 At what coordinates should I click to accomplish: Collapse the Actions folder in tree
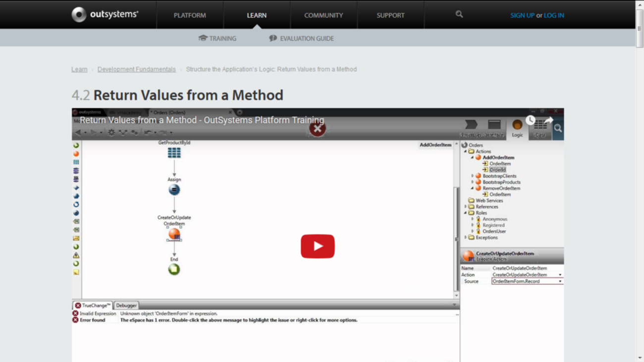pyautogui.click(x=466, y=152)
